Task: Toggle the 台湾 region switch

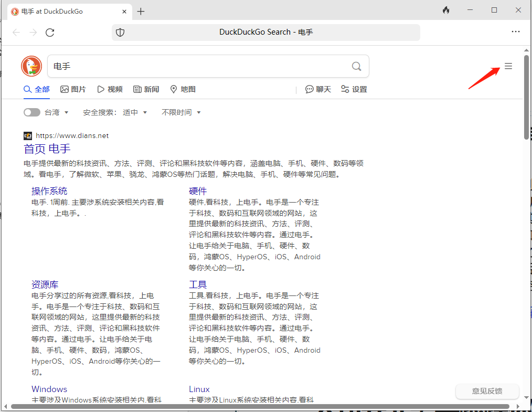Action: click(x=32, y=112)
